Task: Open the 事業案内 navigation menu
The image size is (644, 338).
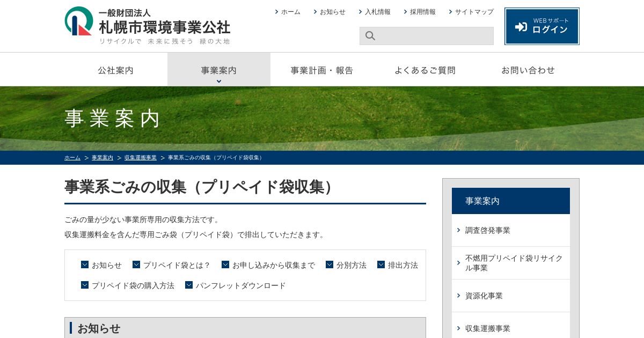Action: point(219,70)
